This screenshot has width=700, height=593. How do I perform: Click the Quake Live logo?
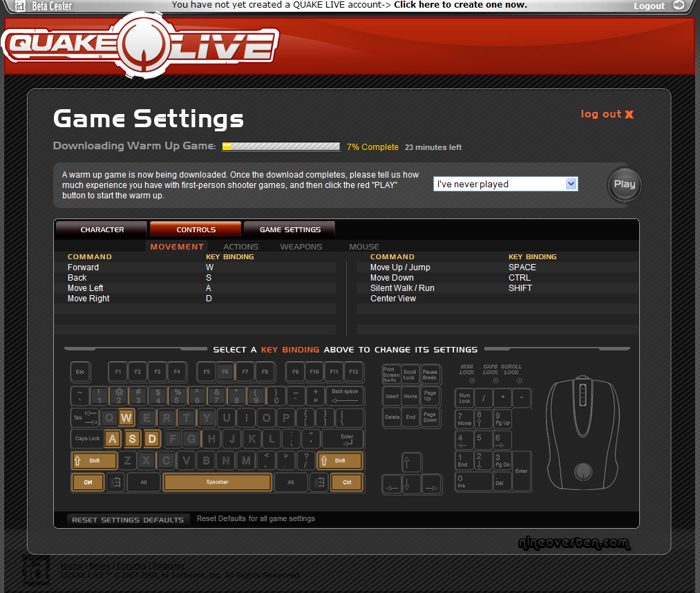click(x=140, y=46)
